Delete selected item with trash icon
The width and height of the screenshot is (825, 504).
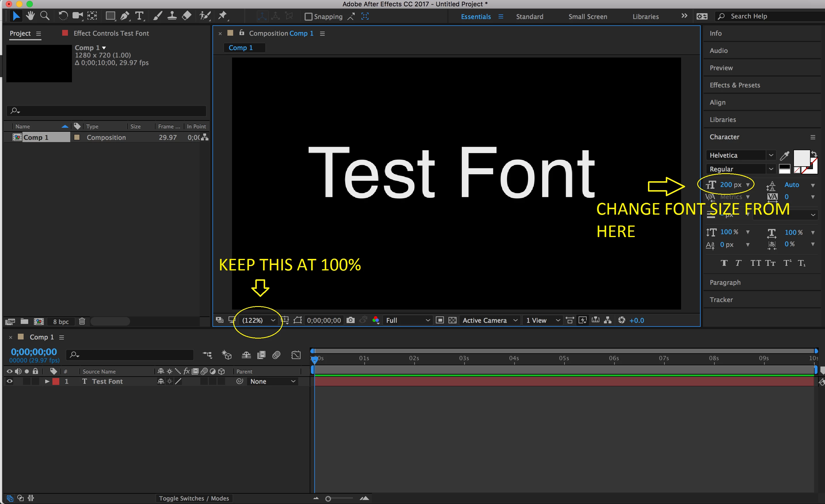(82, 322)
